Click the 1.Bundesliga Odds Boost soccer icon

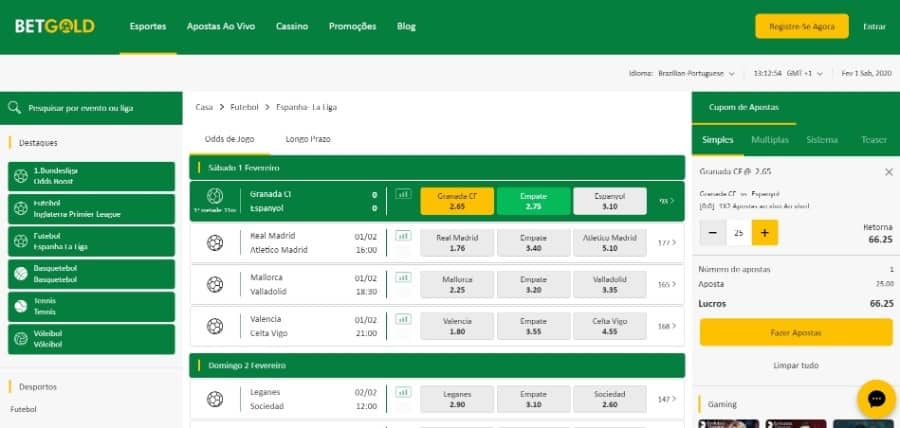point(21,176)
